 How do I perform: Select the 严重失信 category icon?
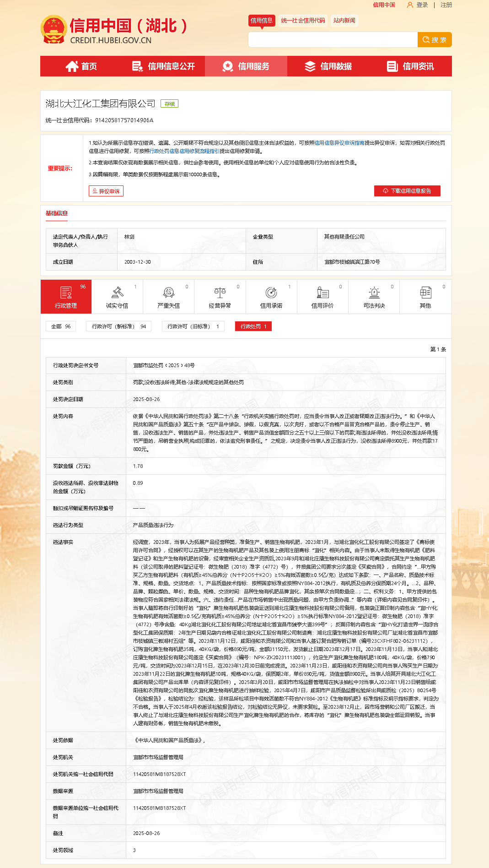point(168,292)
